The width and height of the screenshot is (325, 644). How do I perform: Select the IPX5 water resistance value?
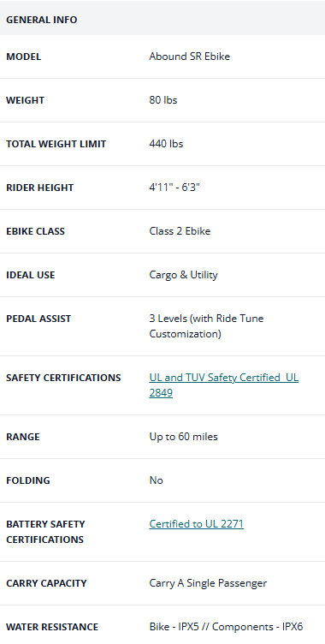pos(226,627)
